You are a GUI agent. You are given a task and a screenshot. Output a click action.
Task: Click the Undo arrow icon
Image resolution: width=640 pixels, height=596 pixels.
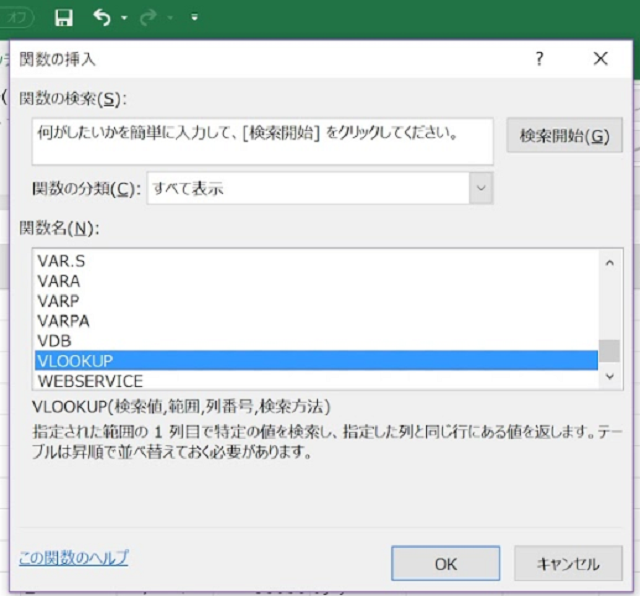(x=102, y=17)
